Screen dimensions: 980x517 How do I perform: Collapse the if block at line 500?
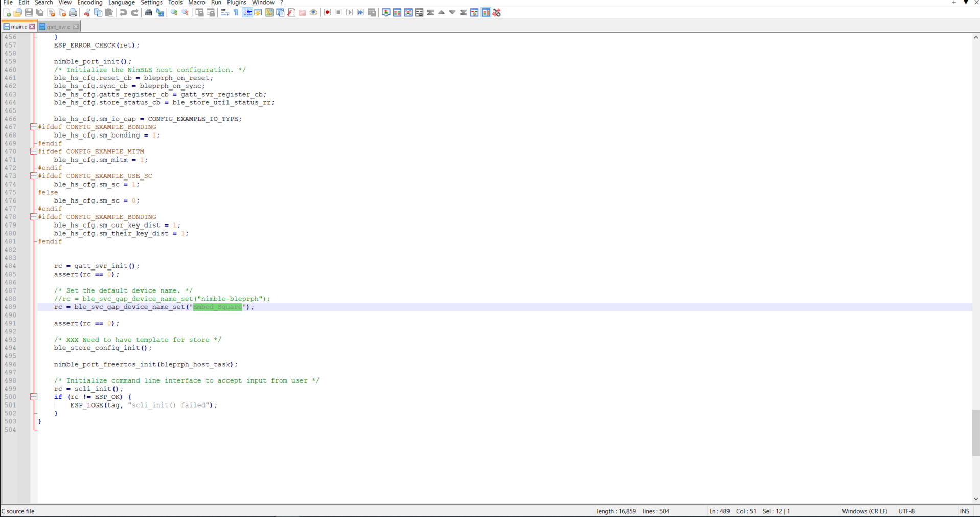click(x=33, y=397)
